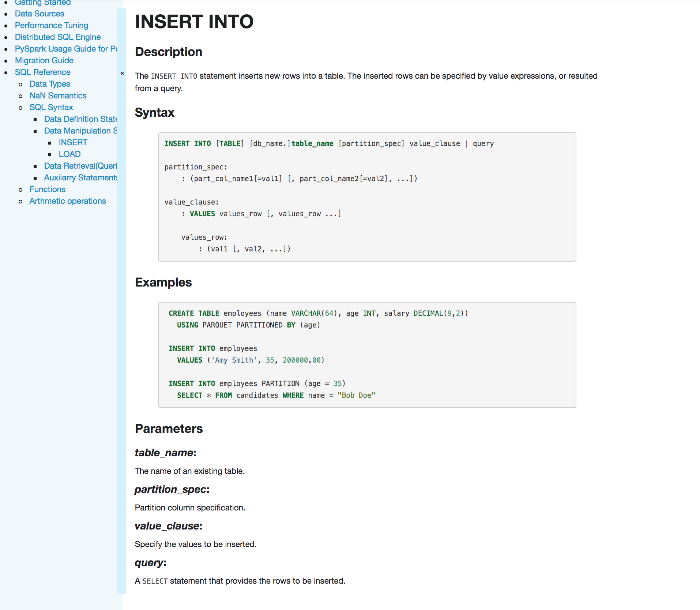Click the 'VALUES values_row' syntax line
The width and height of the screenshot is (700, 610).
(x=262, y=214)
